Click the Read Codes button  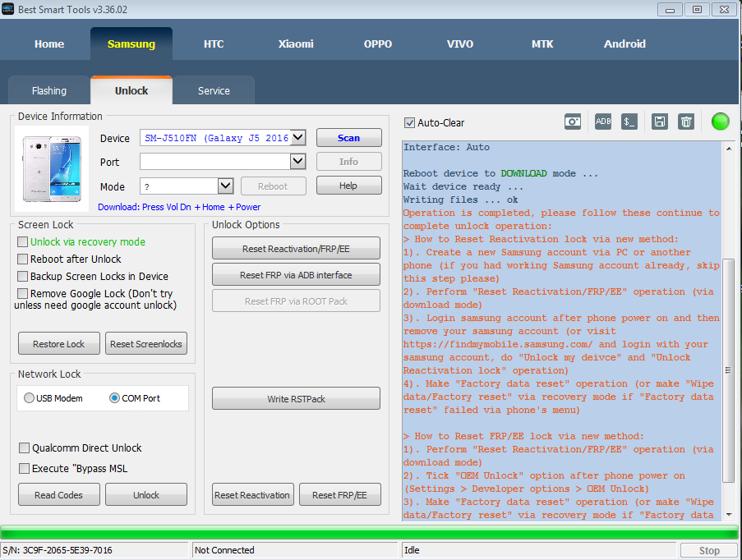click(x=58, y=494)
